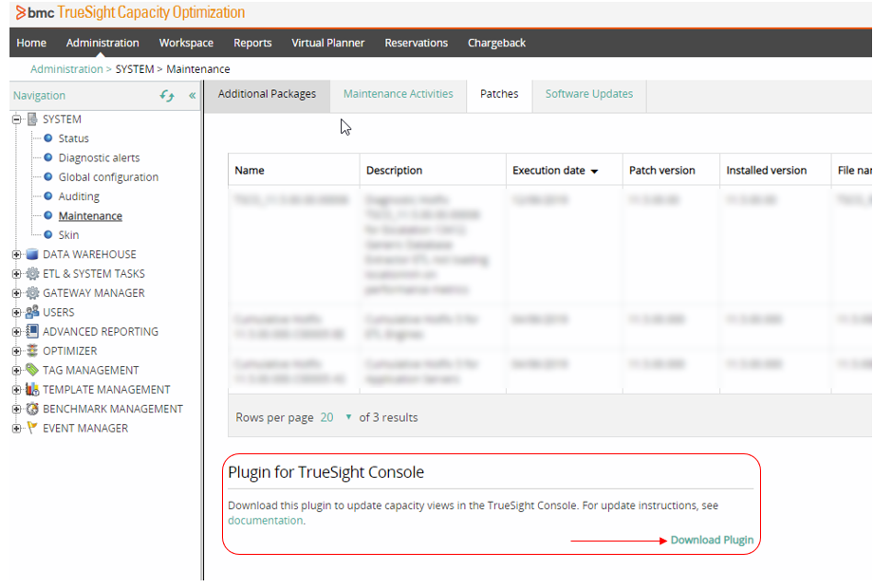Open the Rows per page dropdown
The width and height of the screenshot is (892, 588).
(x=336, y=417)
